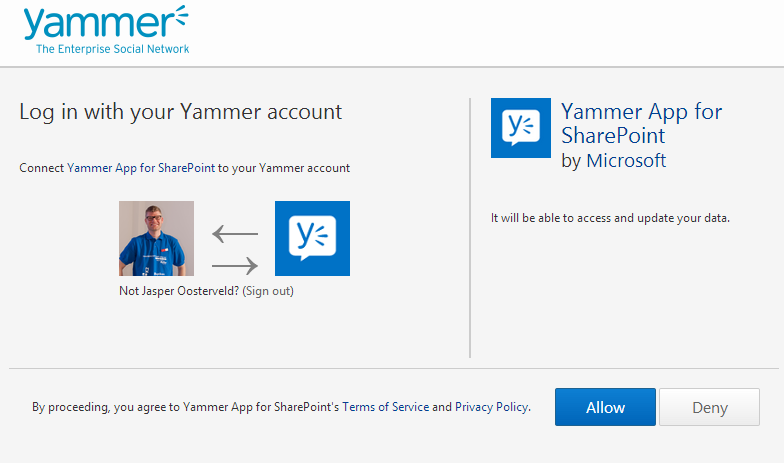Image resolution: width=784 pixels, height=463 pixels.
Task: Open the Yammer App for SharePoint link in Connect sentence
Action: (141, 168)
